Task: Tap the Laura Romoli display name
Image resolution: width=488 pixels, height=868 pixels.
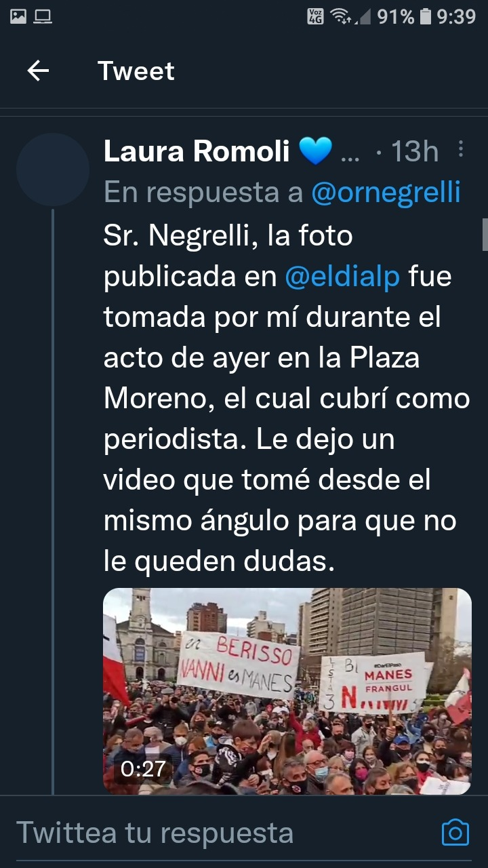Action: pos(197,151)
